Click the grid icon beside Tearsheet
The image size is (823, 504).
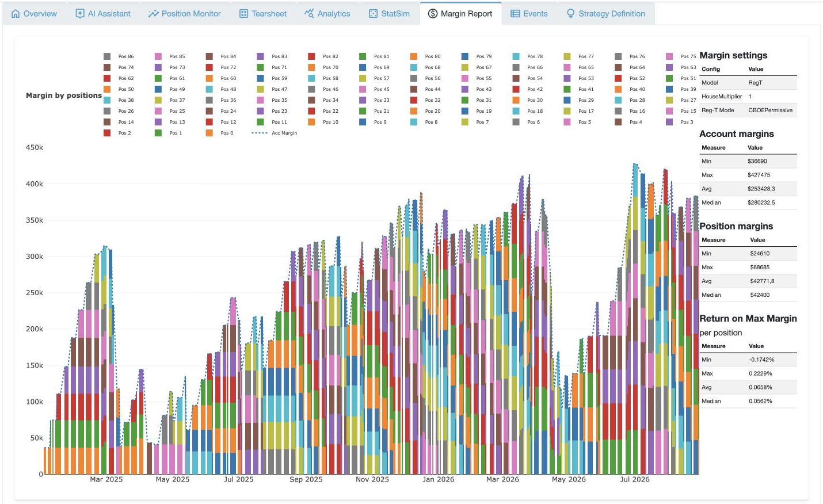[244, 14]
